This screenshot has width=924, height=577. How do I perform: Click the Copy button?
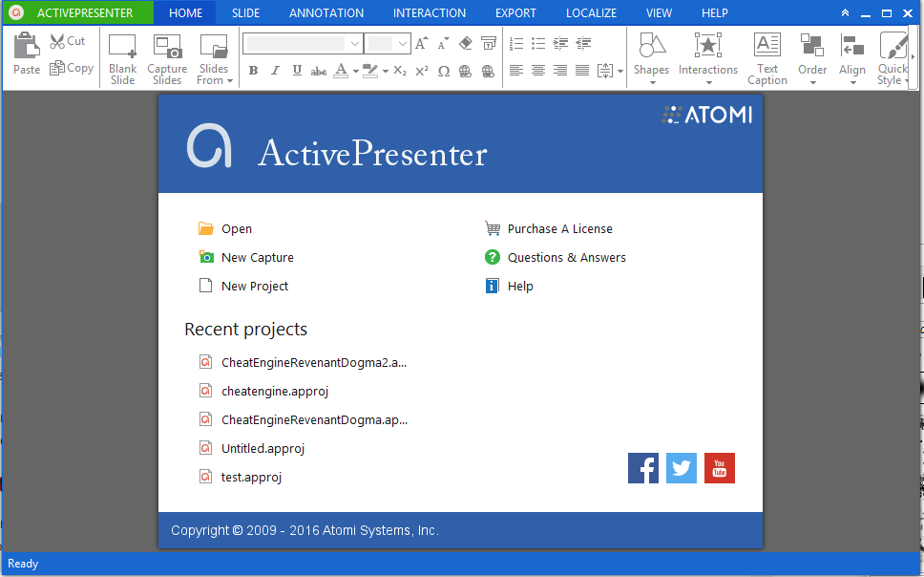point(72,68)
